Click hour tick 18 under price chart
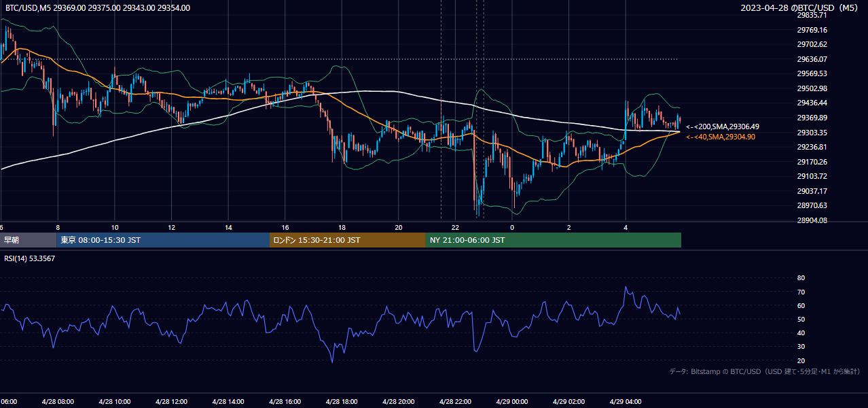Screen dimensions: 868x408 (x=342, y=227)
